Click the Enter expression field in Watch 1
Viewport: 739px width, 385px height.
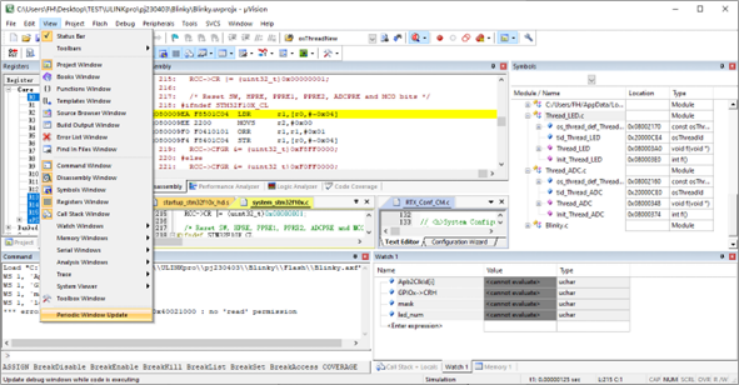[415, 326]
